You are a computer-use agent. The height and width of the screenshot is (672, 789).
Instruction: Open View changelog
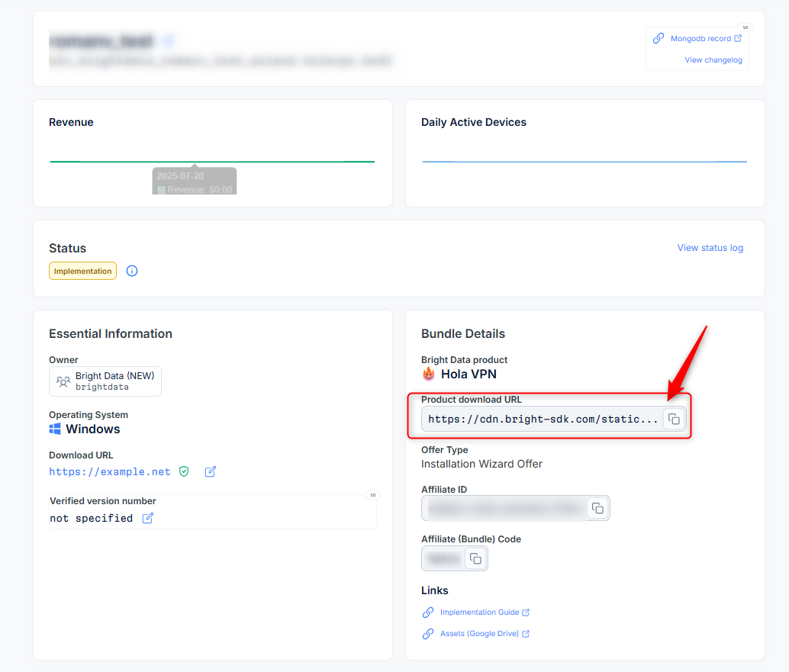tap(713, 59)
